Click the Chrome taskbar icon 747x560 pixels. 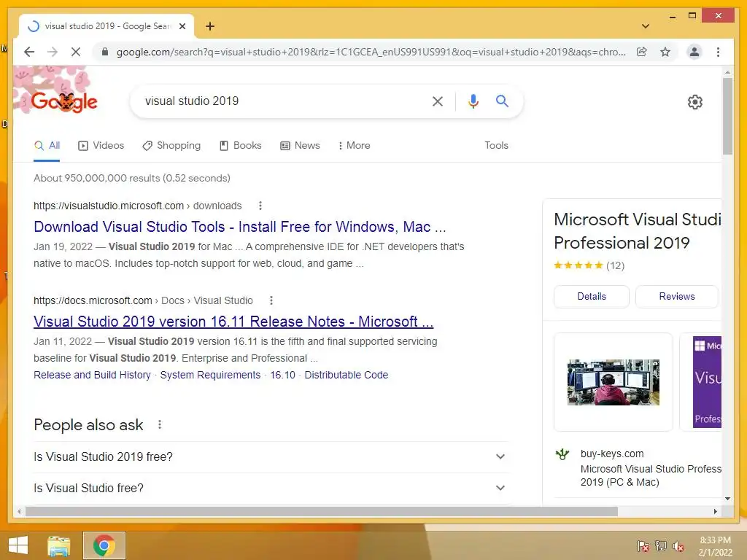104,545
